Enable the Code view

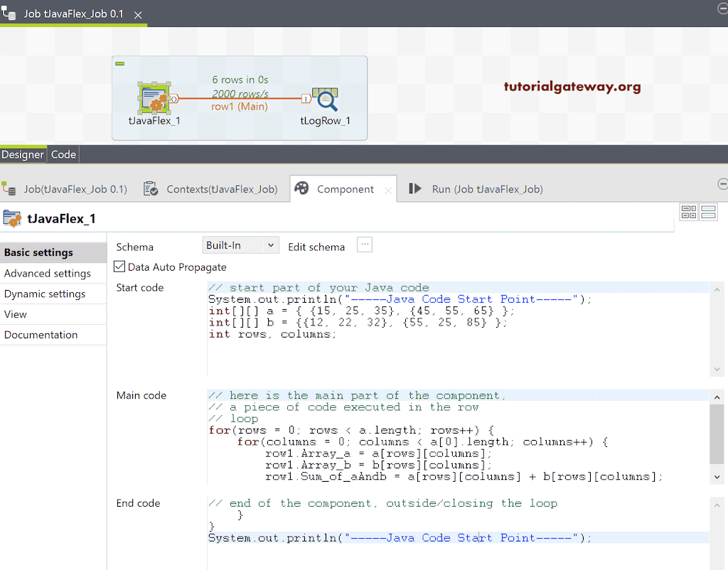point(63,154)
